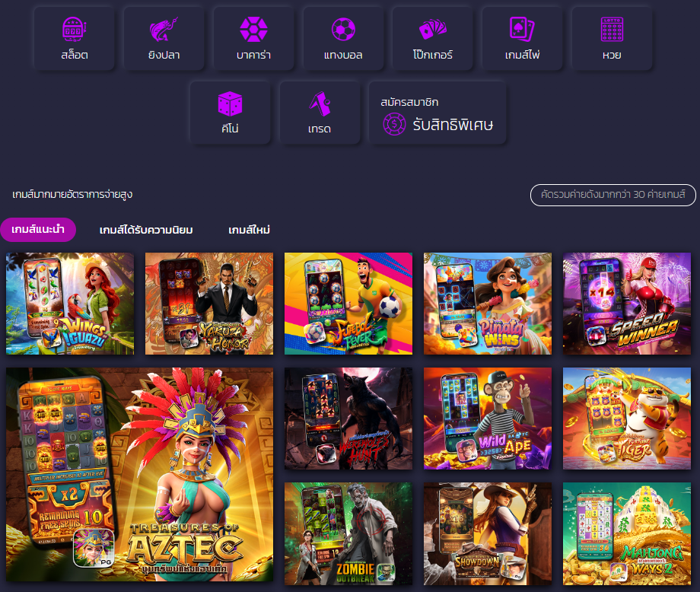Open the Speed Winner game thumbnail
The width and height of the screenshot is (700, 592).
[x=627, y=304]
